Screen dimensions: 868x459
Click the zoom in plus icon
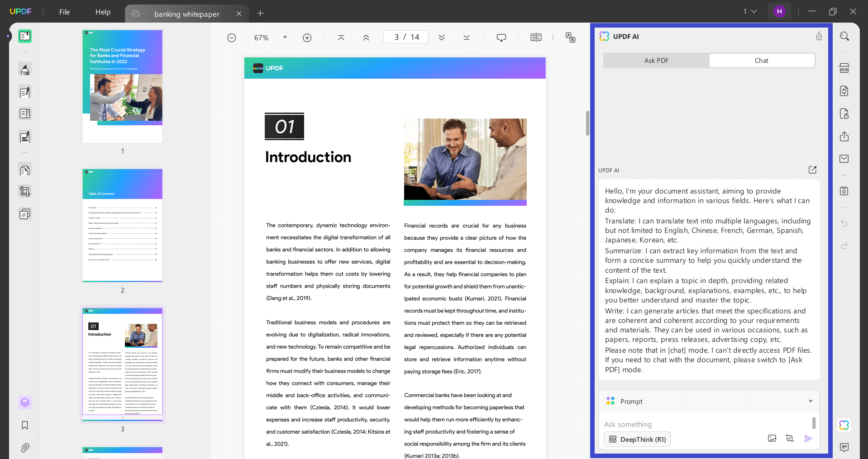click(307, 38)
